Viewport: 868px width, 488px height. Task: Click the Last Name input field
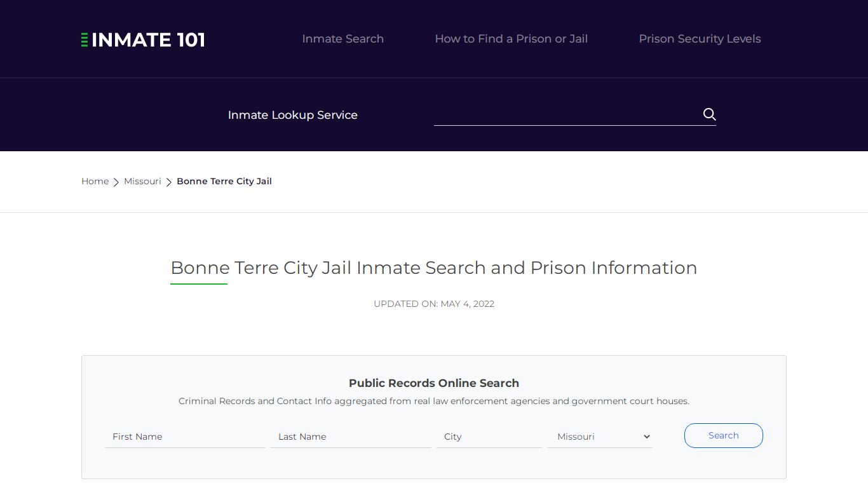(x=351, y=437)
